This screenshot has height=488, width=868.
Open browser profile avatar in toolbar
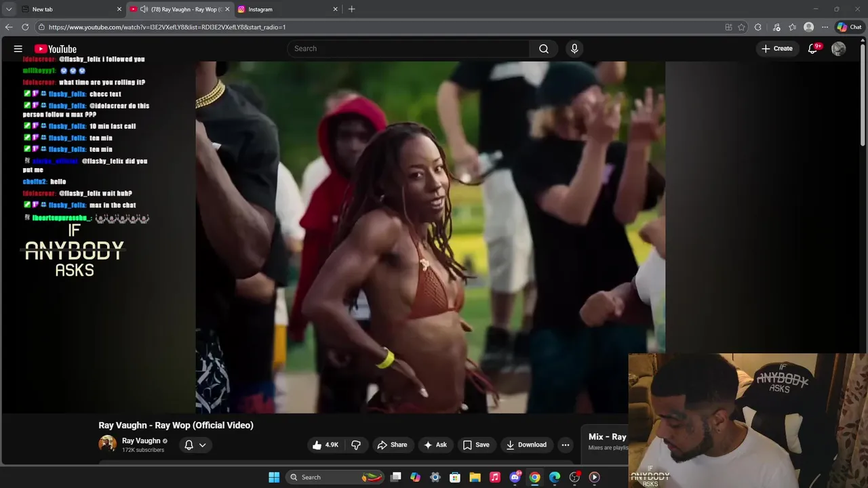(x=808, y=27)
